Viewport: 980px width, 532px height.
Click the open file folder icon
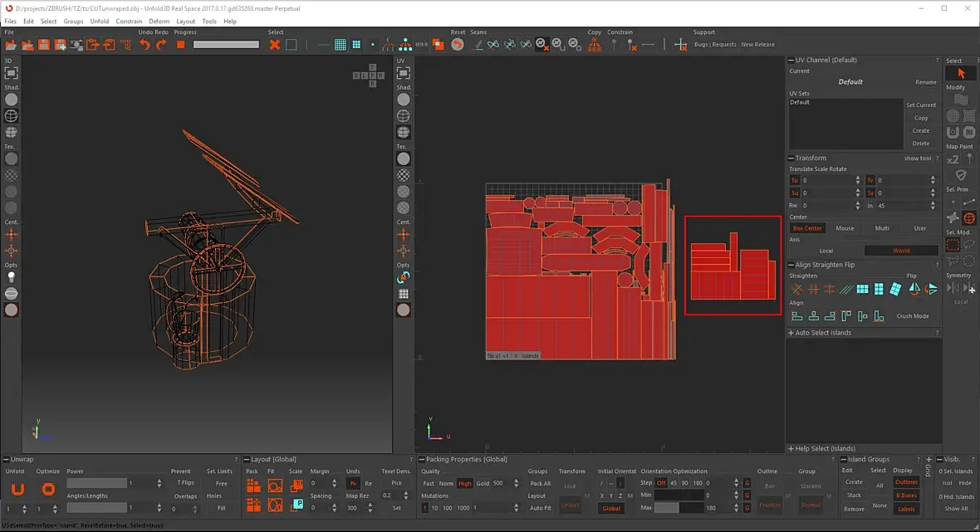point(11,45)
